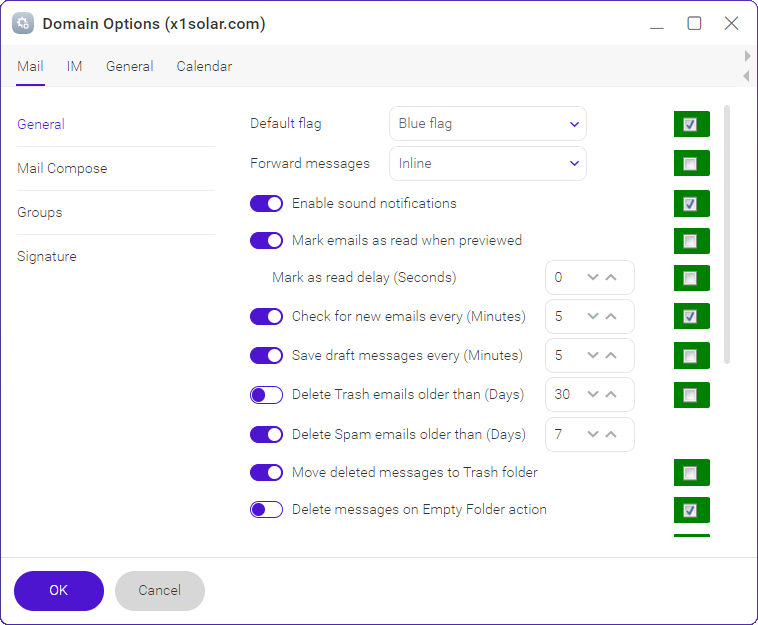Click the decrease arrow for Check for new emails
The image size is (758, 625).
point(593,316)
